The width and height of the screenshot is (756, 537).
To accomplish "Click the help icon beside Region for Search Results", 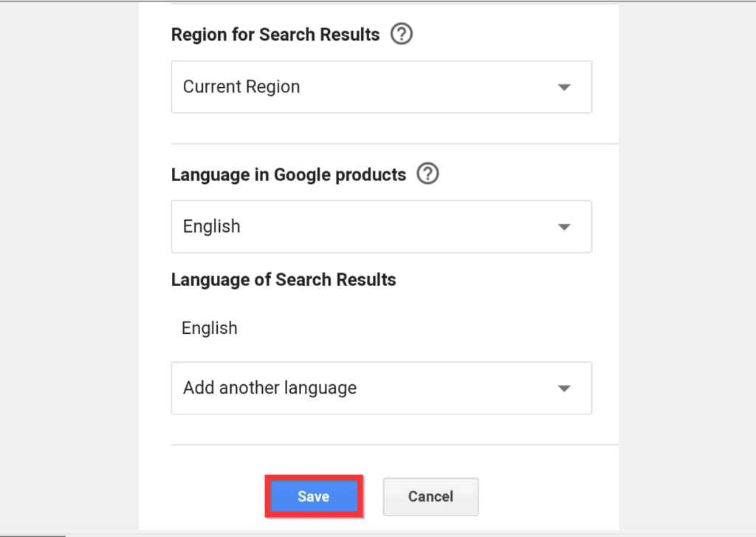I will [401, 34].
